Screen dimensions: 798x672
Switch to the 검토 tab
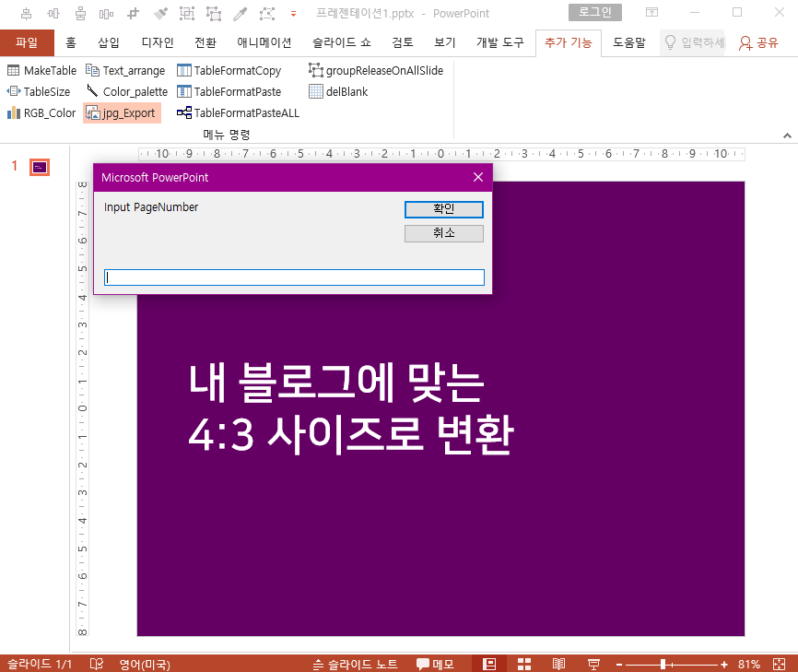pos(403,42)
